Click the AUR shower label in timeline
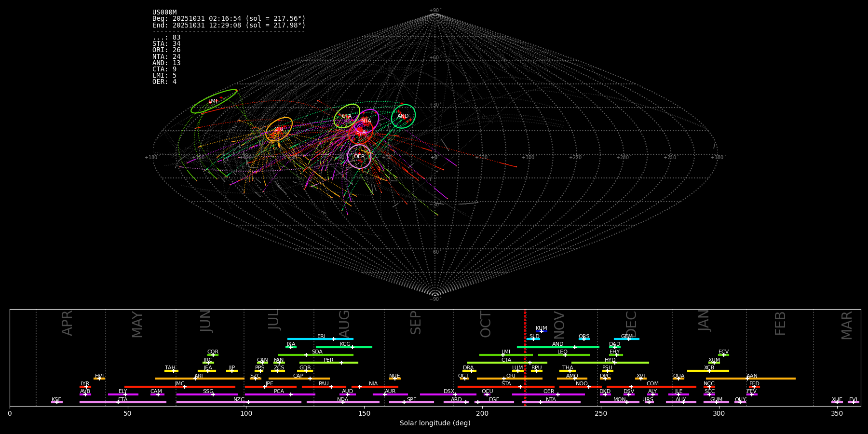 [390, 392]
